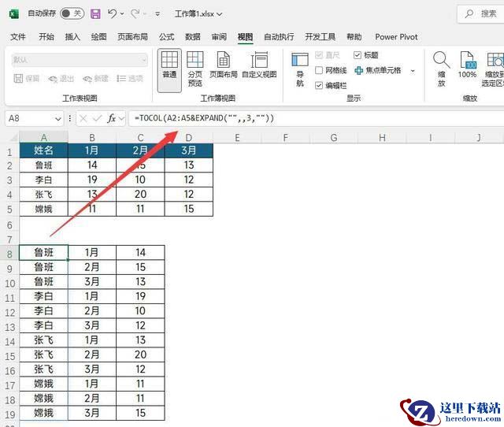Select column G header
This screenshot has height=427, width=504.
click(x=334, y=138)
